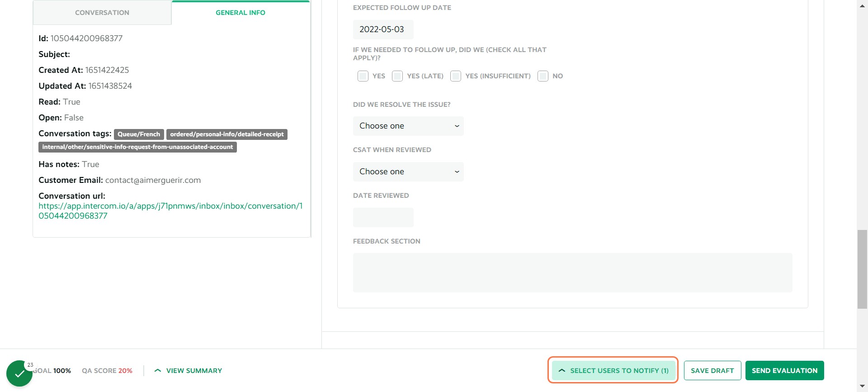
Task: Click the View Summary chevron icon
Action: click(x=158, y=370)
